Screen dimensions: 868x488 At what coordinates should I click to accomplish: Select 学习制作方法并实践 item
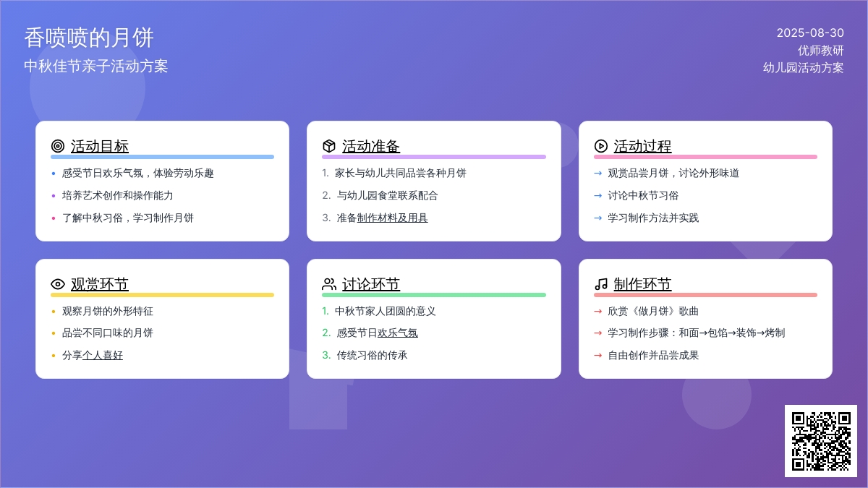[653, 218]
